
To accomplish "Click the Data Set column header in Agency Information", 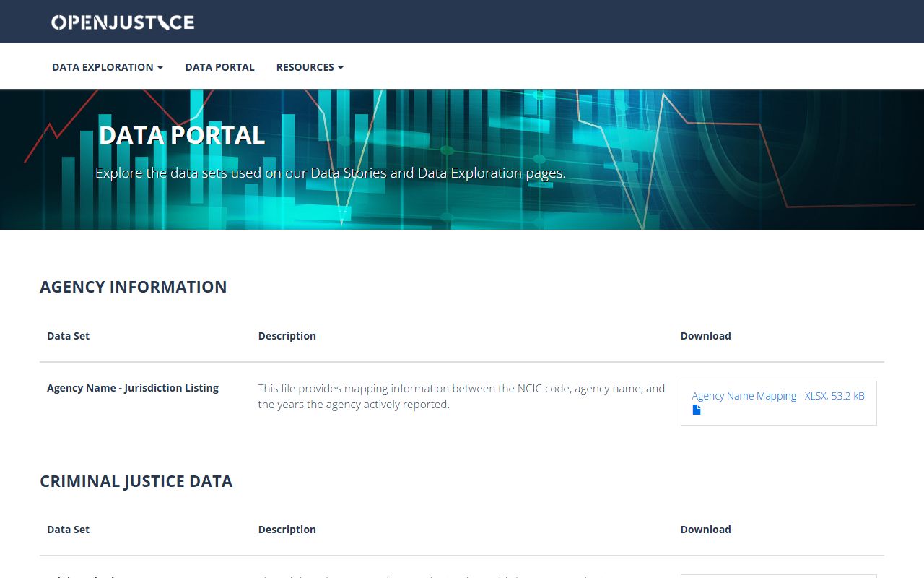I will click(x=69, y=336).
